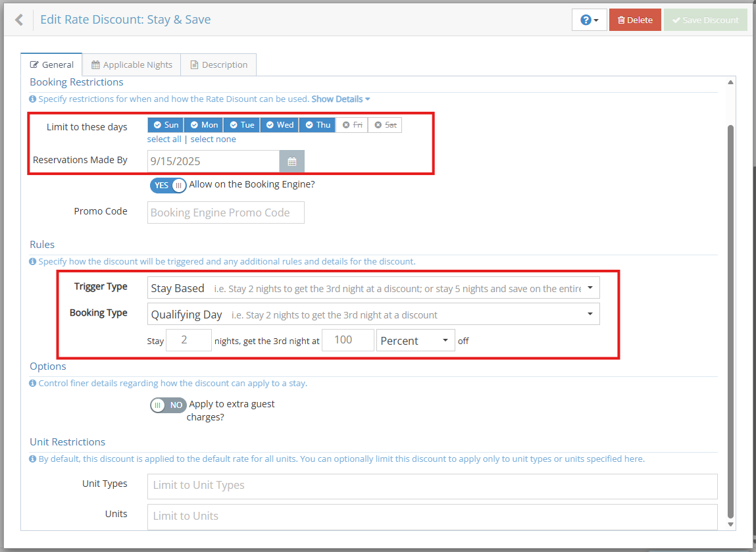Open the Description tab
The width and height of the screenshot is (756, 552).
tap(218, 64)
